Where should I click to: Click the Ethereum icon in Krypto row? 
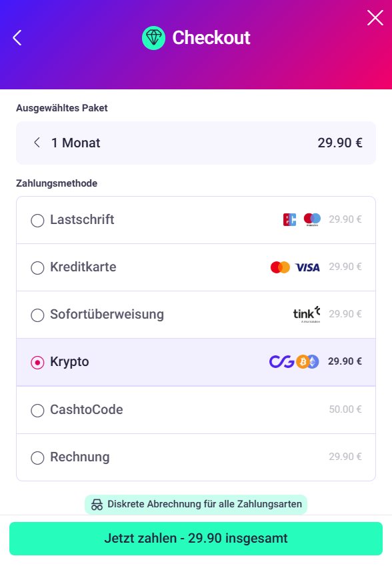313,362
